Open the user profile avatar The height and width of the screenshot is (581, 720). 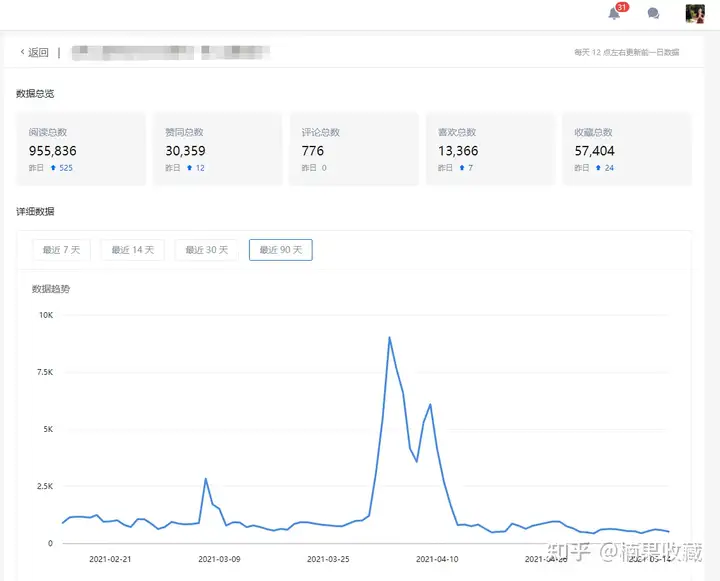pos(695,14)
